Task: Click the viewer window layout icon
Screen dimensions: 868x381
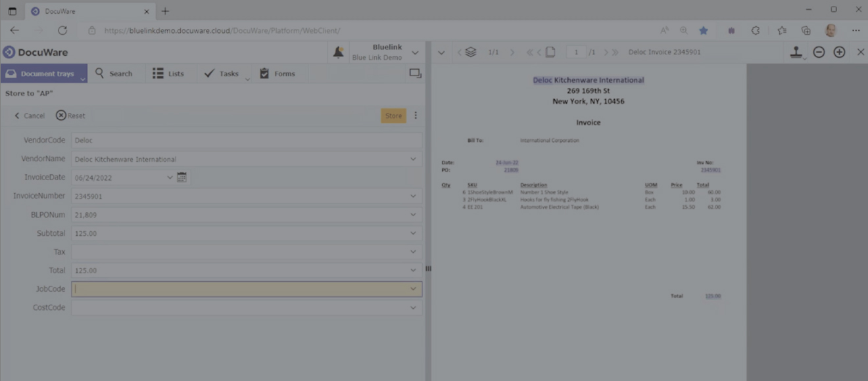Action: point(415,74)
